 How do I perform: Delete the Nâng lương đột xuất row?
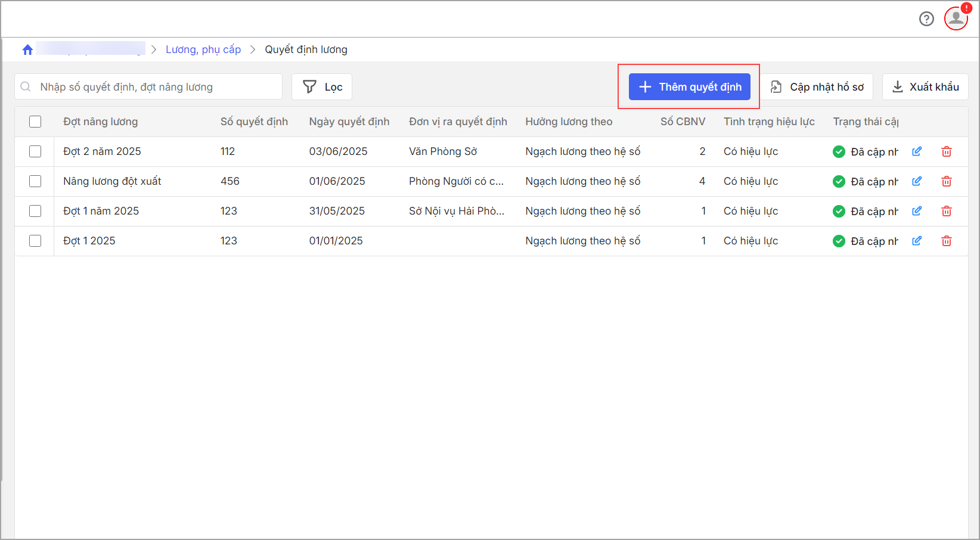tap(946, 181)
